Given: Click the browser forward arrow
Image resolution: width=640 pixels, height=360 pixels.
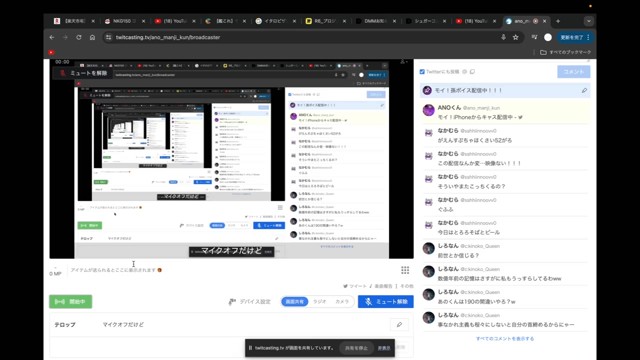Looking at the screenshot, I should pos(65,37).
